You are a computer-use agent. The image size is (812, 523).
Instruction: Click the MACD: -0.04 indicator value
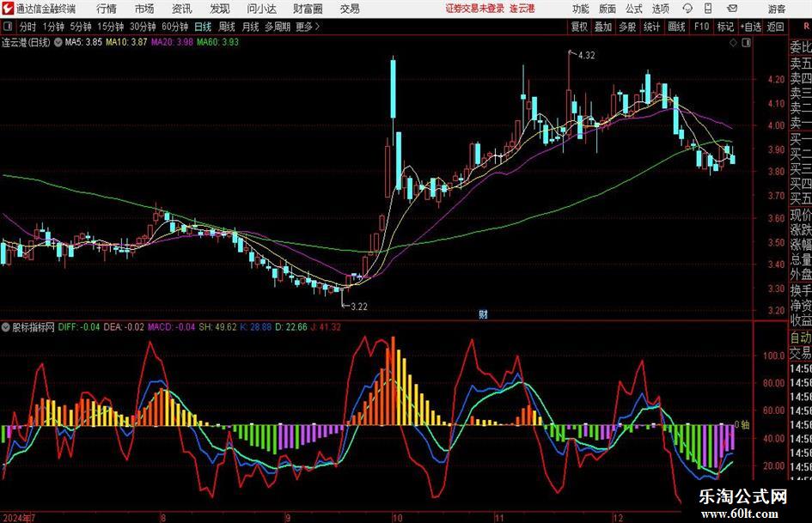point(171,327)
